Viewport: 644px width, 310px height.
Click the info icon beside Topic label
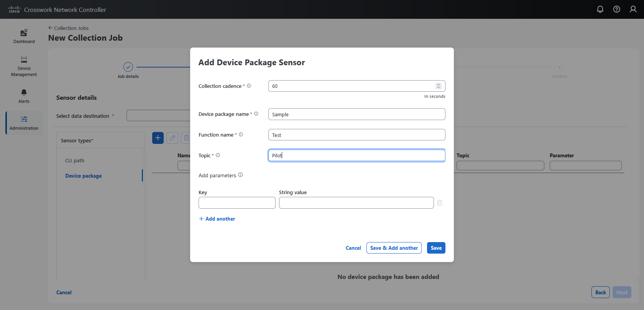click(x=218, y=155)
